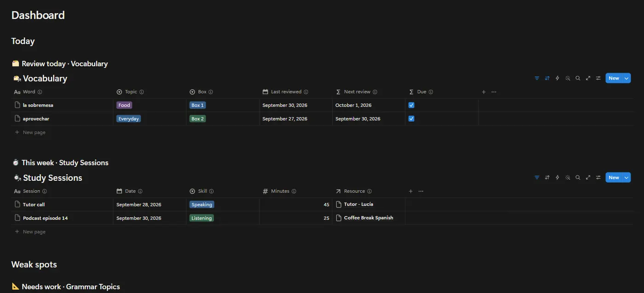
Task: Click the October 1, 2026 next review cell
Action: (368, 105)
